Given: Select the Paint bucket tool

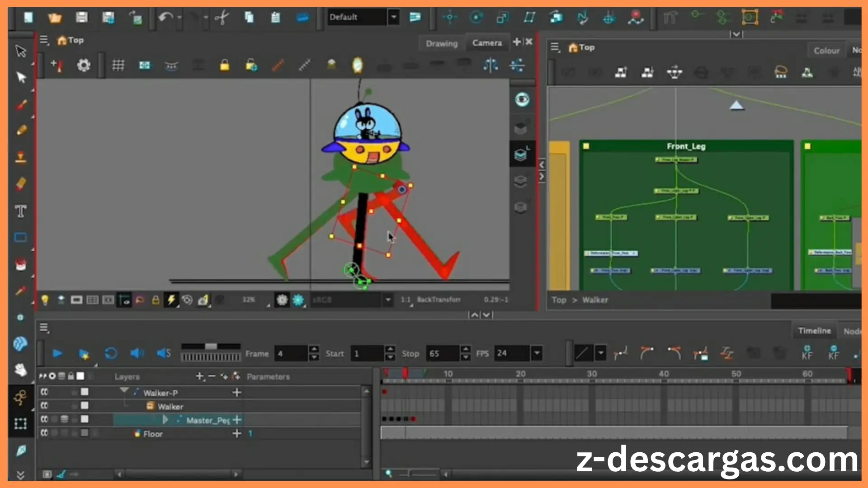Looking at the screenshot, I should [21, 264].
